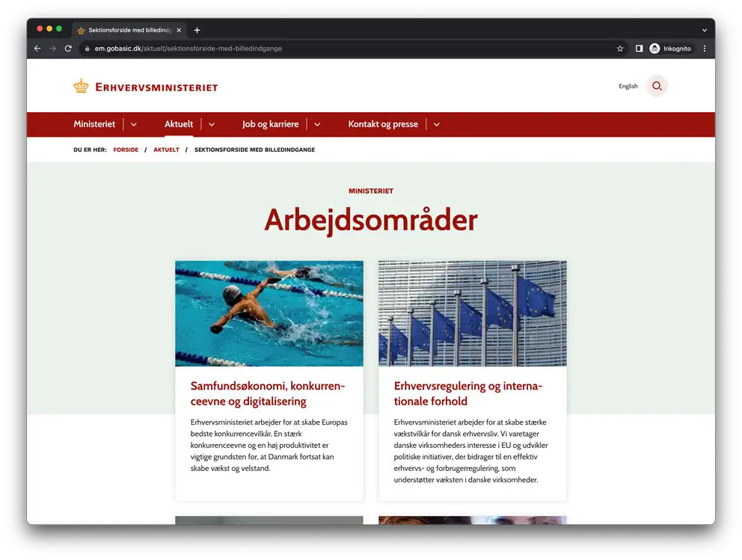
Task: Click the red search magnifier icon
Action: click(x=657, y=86)
